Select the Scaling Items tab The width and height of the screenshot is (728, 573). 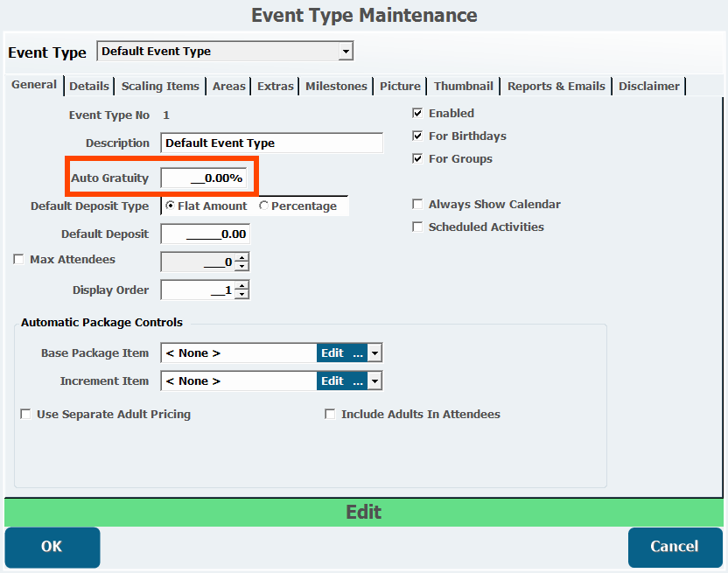coord(160,86)
